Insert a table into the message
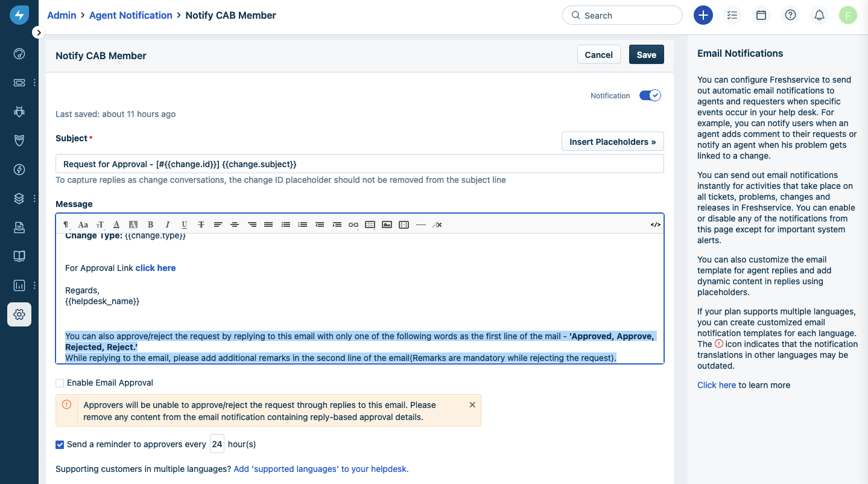This screenshot has width=868, height=484. click(x=370, y=224)
